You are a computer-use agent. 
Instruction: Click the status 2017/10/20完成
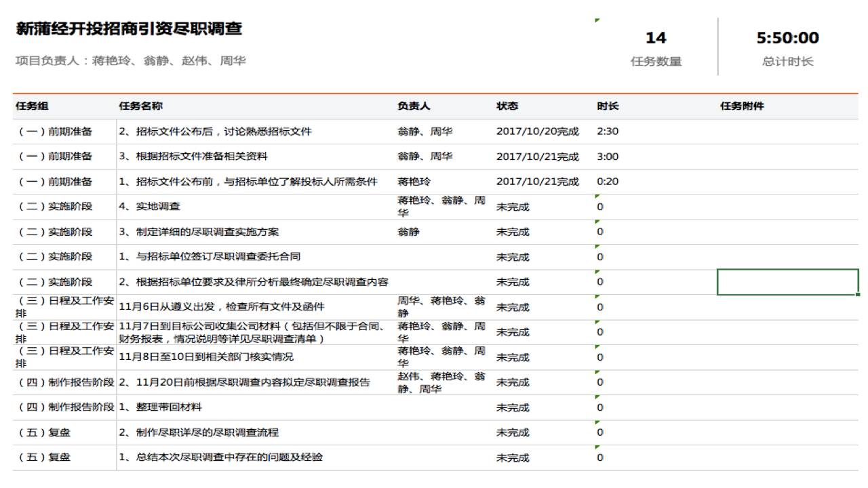coord(538,131)
